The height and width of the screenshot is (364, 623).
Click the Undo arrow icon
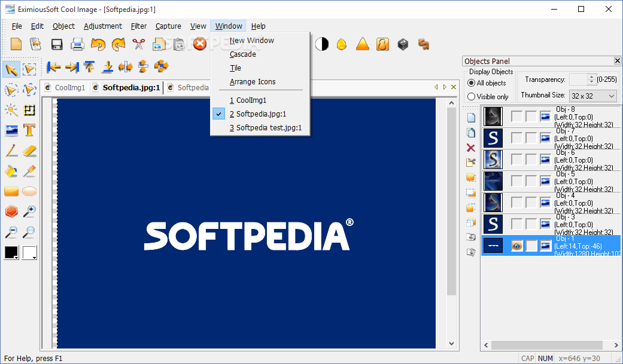pyautogui.click(x=98, y=44)
